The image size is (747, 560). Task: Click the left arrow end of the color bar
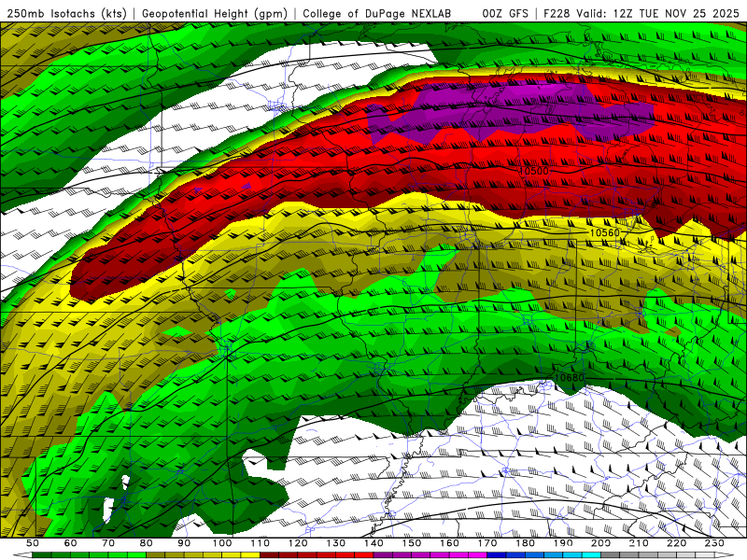tap(22, 555)
